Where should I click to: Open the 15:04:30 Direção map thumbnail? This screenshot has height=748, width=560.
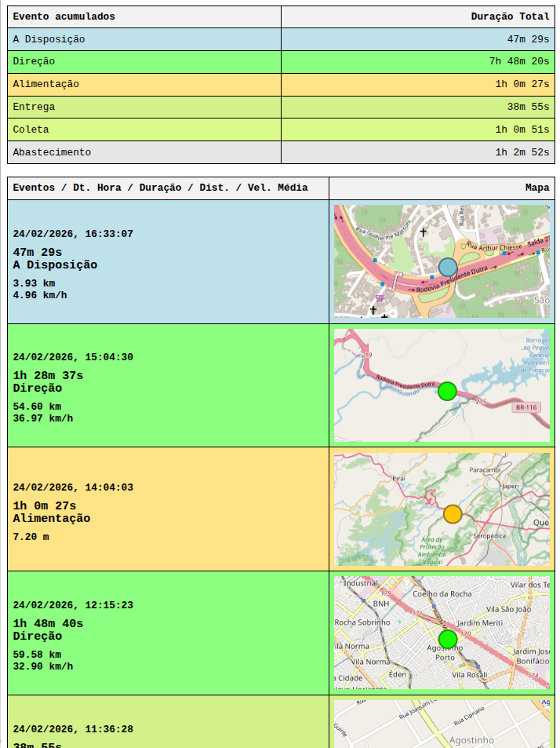coord(442,385)
